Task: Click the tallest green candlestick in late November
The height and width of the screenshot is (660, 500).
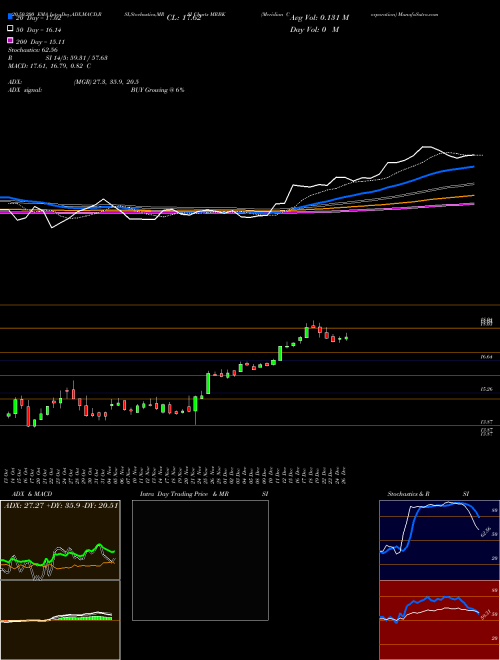Action: coord(208,383)
